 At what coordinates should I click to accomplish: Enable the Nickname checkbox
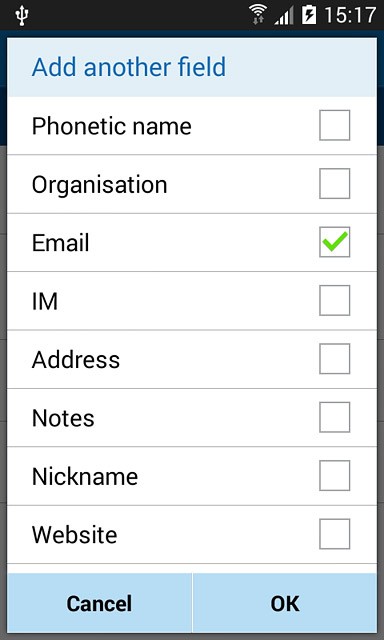pos(334,476)
